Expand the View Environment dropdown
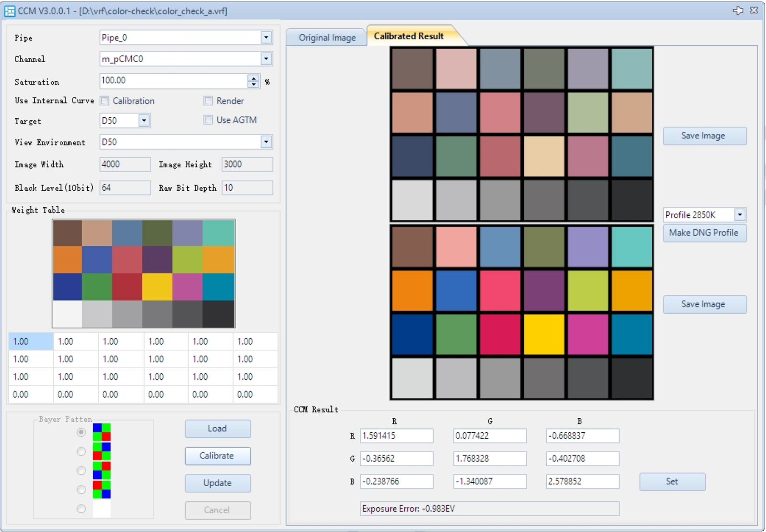Screen dimensions: 766x532 (266, 142)
